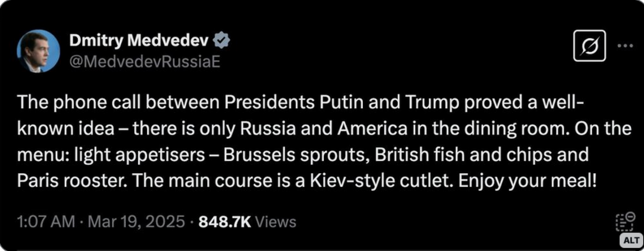
Task: Open enlarged view of the profile photo
Action: point(39,50)
